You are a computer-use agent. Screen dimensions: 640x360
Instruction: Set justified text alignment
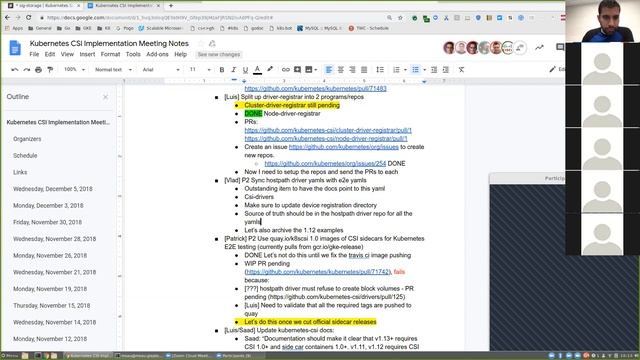(364, 70)
